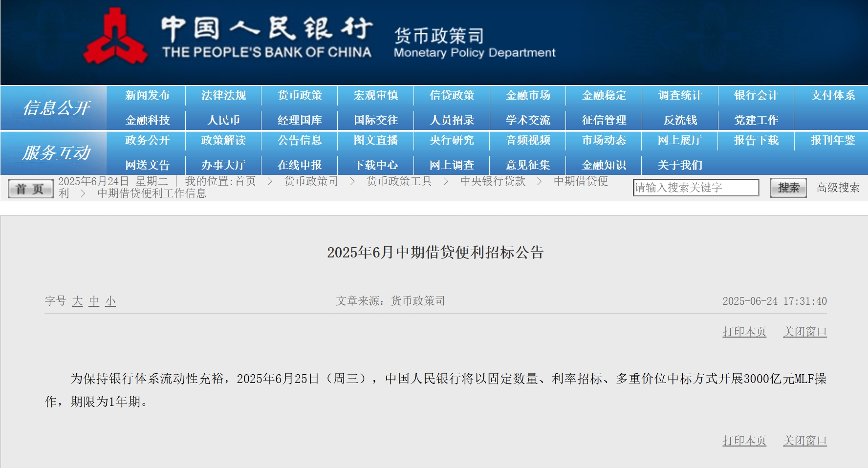The image size is (868, 468).
Task: Select the 政策解读 nav item
Action: click(x=223, y=140)
